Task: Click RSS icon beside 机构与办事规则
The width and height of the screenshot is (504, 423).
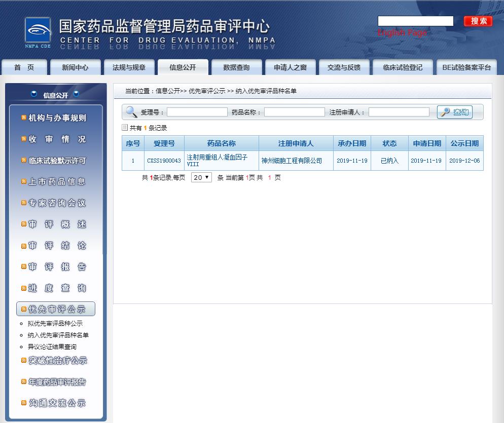Action: pyautogui.click(x=23, y=118)
